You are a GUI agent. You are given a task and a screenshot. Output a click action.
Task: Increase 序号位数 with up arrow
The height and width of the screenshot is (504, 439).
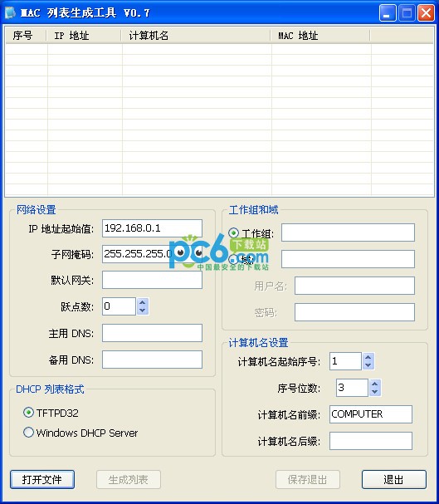point(375,384)
